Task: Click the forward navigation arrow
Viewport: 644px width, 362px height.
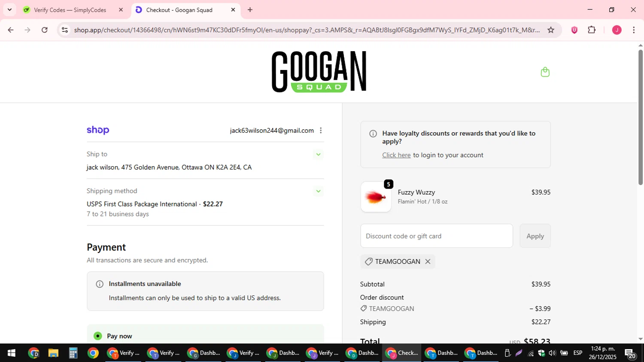Action: click(x=27, y=30)
